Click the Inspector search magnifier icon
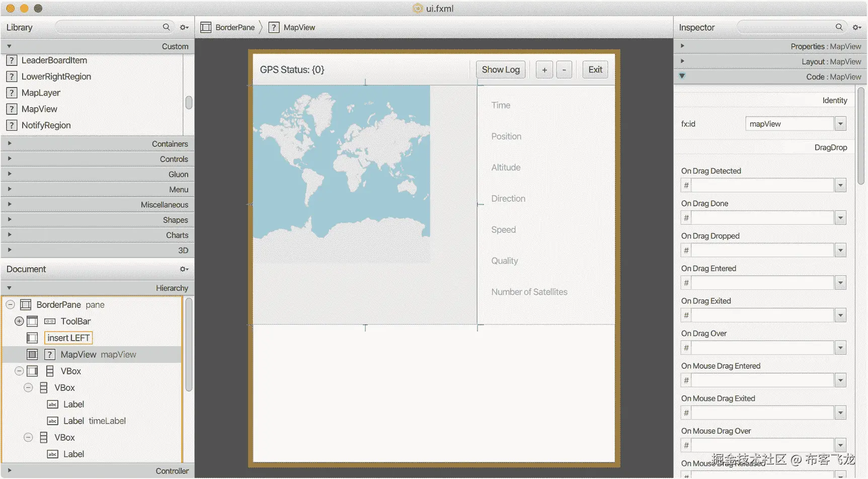This screenshot has height=479, width=868. pyautogui.click(x=839, y=27)
